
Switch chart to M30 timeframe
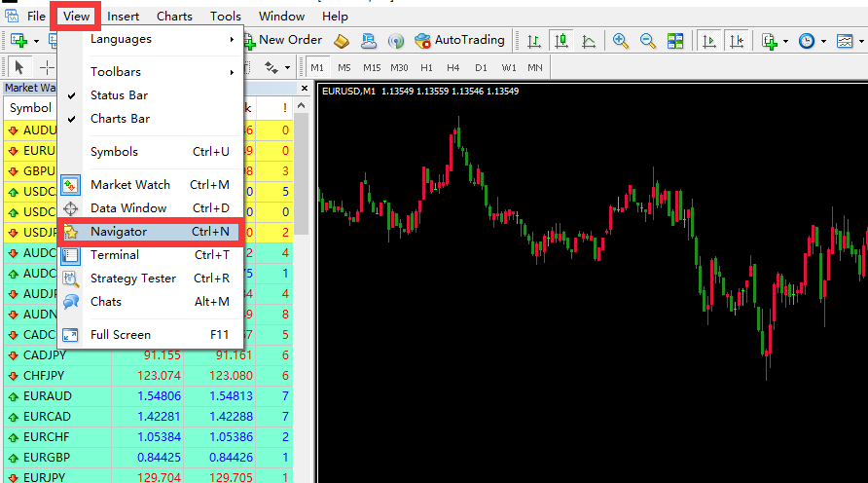pos(399,67)
